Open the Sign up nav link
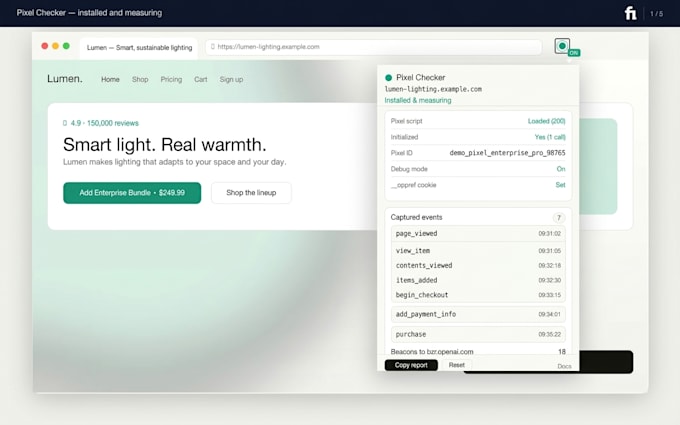 click(231, 79)
